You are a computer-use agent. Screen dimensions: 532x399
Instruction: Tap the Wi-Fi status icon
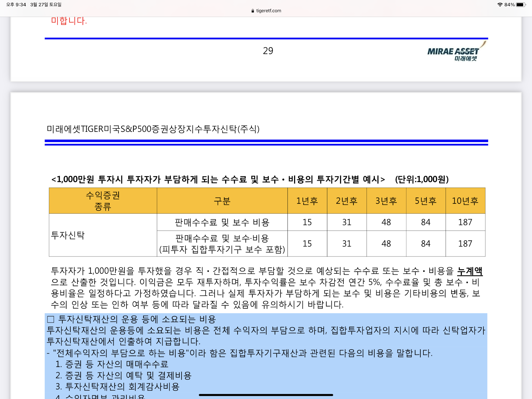click(500, 4)
